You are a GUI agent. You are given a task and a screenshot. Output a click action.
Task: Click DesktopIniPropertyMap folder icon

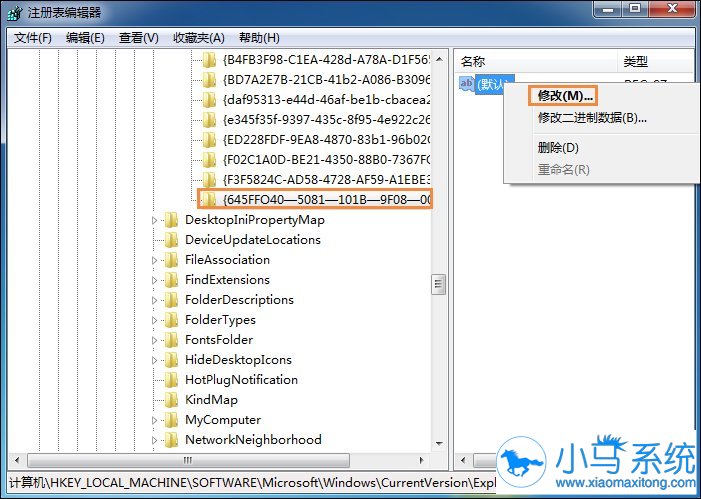click(171, 220)
